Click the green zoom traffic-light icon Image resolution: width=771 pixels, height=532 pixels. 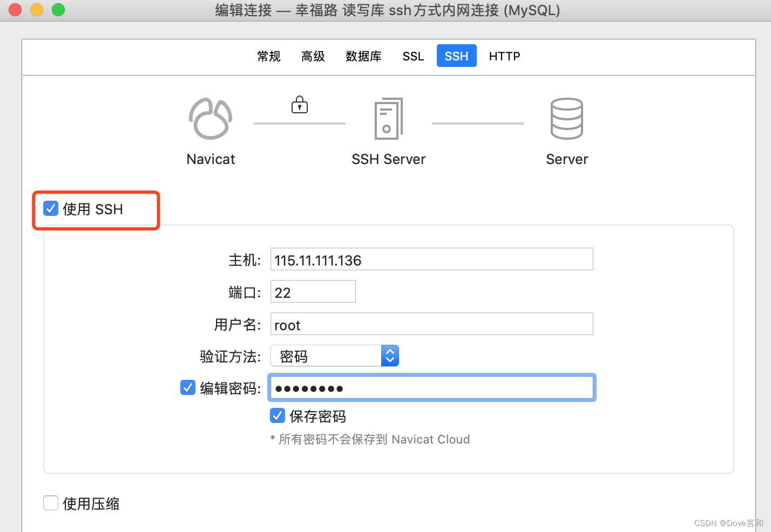click(58, 9)
